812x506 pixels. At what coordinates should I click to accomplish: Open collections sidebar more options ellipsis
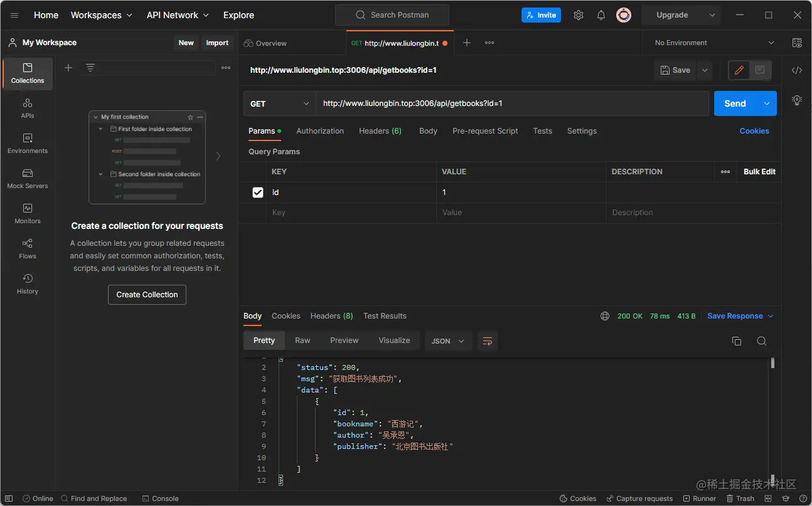pyautogui.click(x=226, y=68)
